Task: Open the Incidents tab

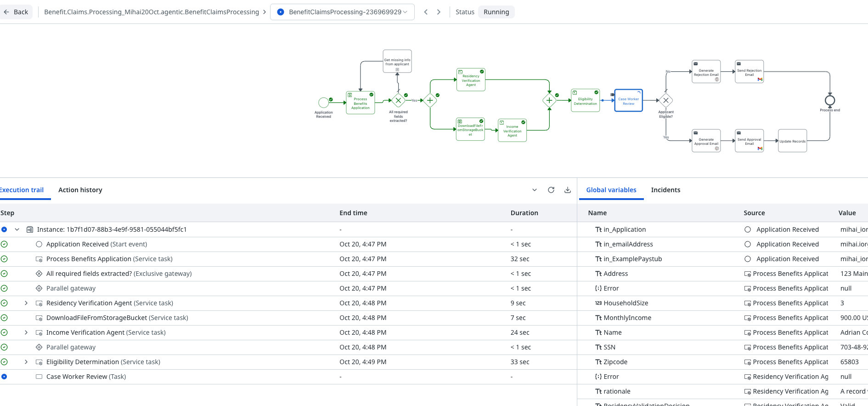Action: pos(665,190)
